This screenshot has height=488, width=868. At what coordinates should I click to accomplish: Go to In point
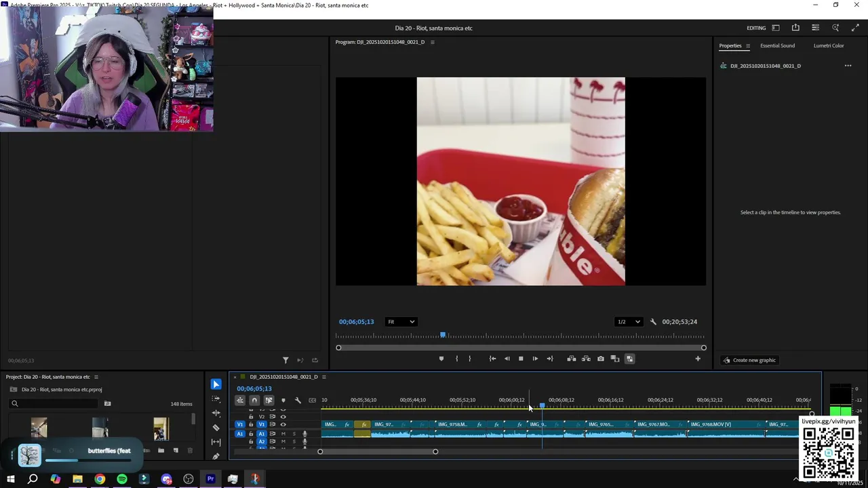click(x=492, y=359)
